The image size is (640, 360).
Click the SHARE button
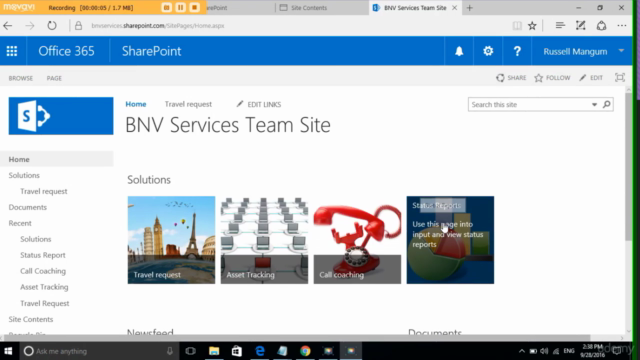click(511, 78)
